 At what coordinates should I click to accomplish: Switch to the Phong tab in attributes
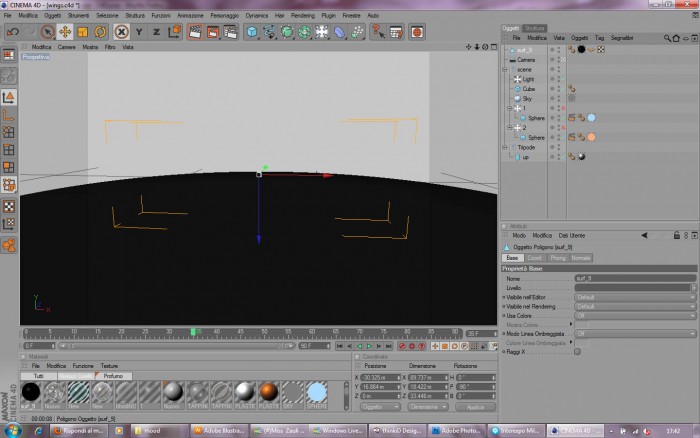tap(558, 258)
